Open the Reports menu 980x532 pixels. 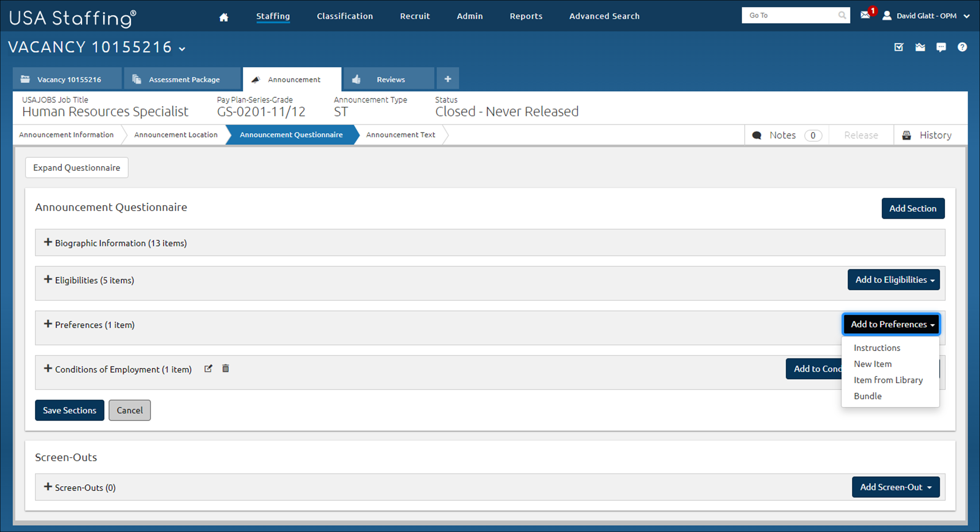pyautogui.click(x=526, y=16)
